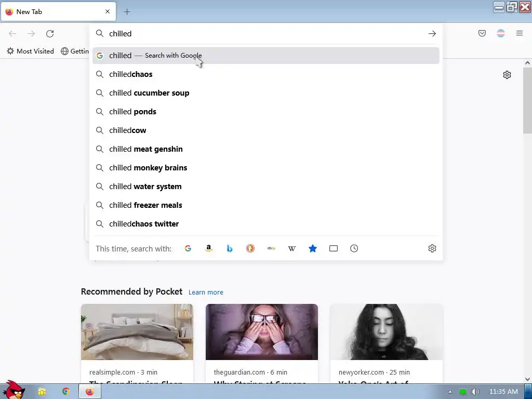
Task: Open the newyorker.com article thumbnail
Action: click(387, 332)
